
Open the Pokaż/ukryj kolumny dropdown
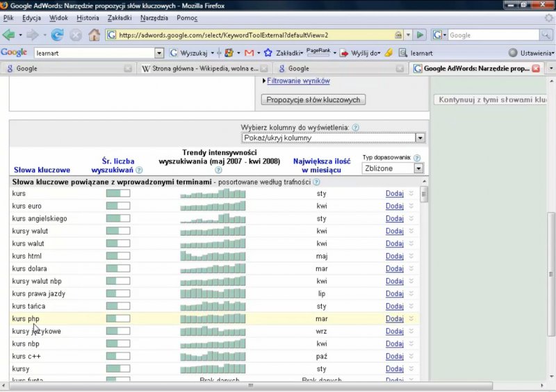(333, 138)
